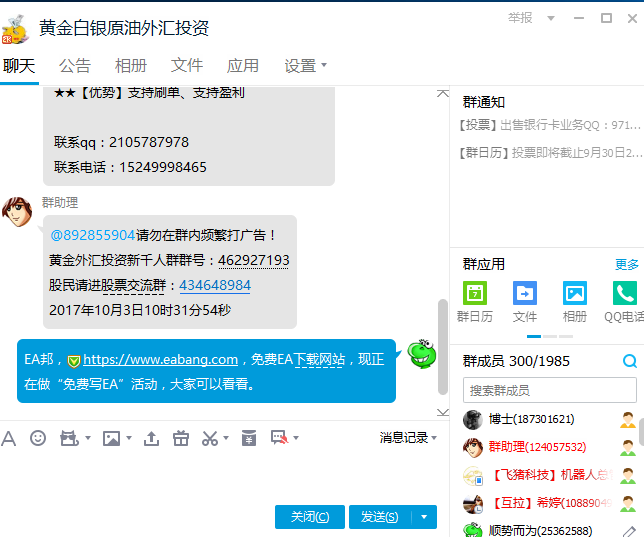
Task: Click the upload file icon
Action: [151, 438]
